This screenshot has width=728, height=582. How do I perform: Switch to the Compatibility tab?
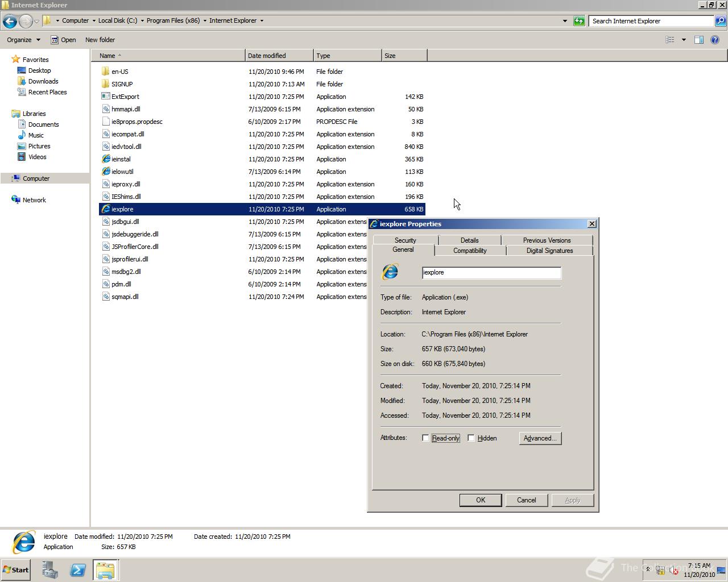tap(470, 251)
